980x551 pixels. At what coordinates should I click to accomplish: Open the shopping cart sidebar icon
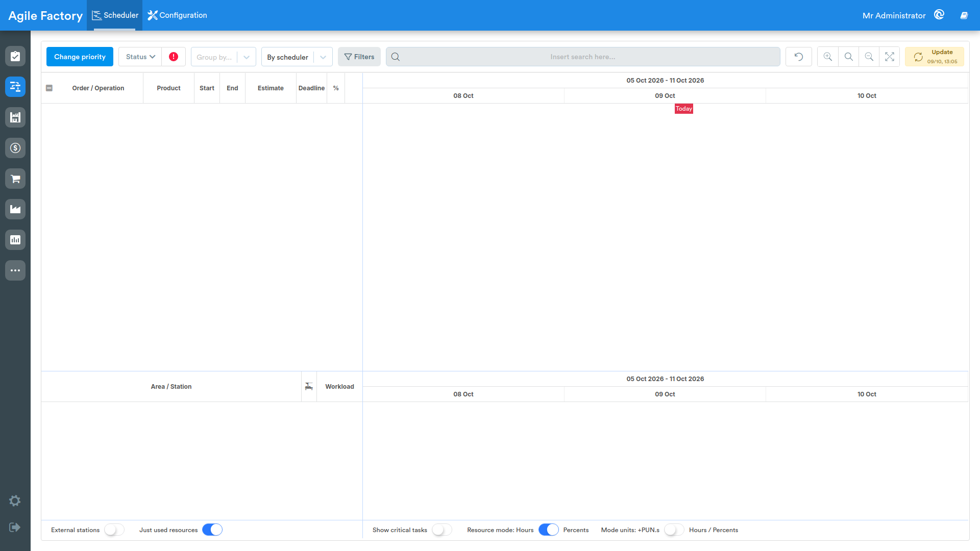coord(15,179)
